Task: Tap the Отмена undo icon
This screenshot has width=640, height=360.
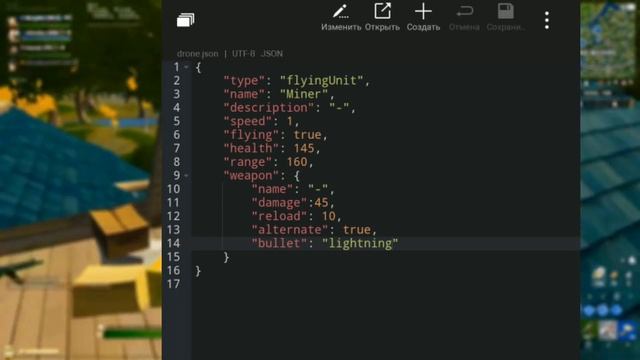Action: [x=464, y=11]
